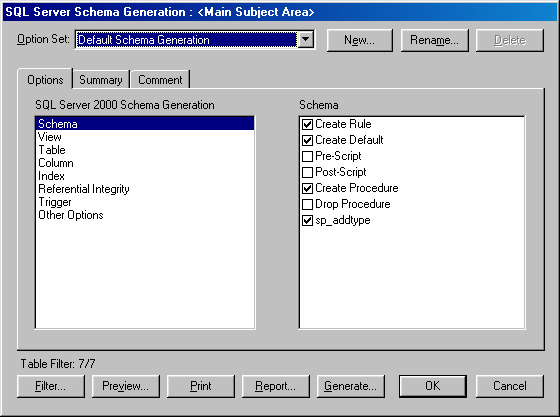This screenshot has height=417, width=560.
Task: Enable the Pre-Script checkbox
Action: point(307,156)
